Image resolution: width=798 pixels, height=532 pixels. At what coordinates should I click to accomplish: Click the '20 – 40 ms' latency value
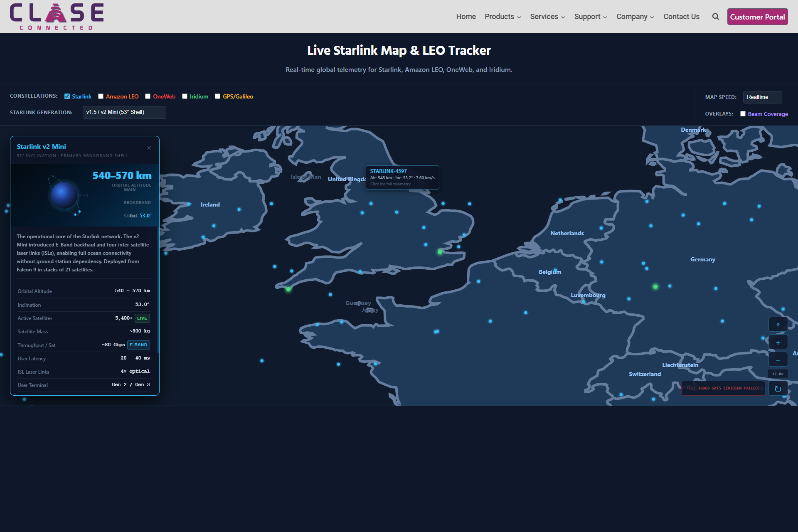point(135,358)
